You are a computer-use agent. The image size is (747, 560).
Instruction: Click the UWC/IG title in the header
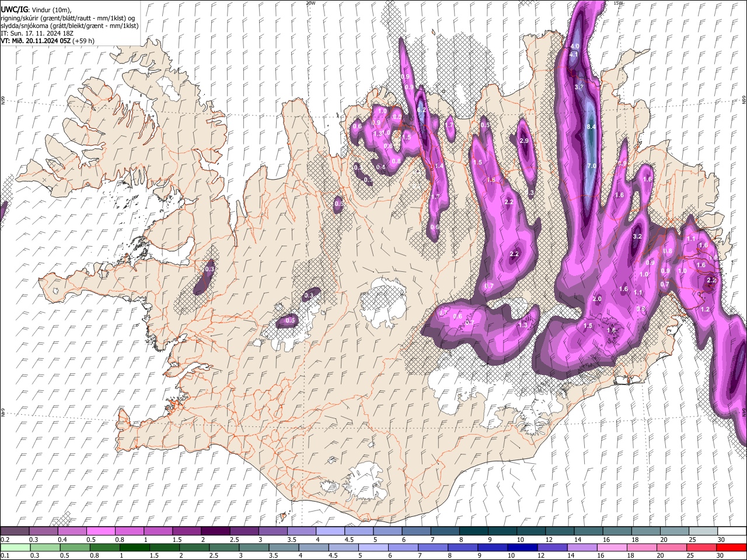[x=14, y=9]
